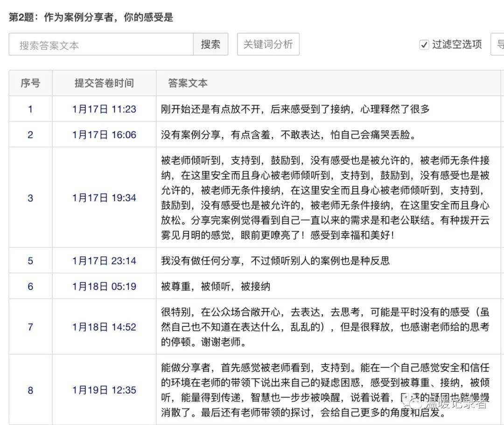Focus the 搜索答案文本 search field

[x=101, y=44]
